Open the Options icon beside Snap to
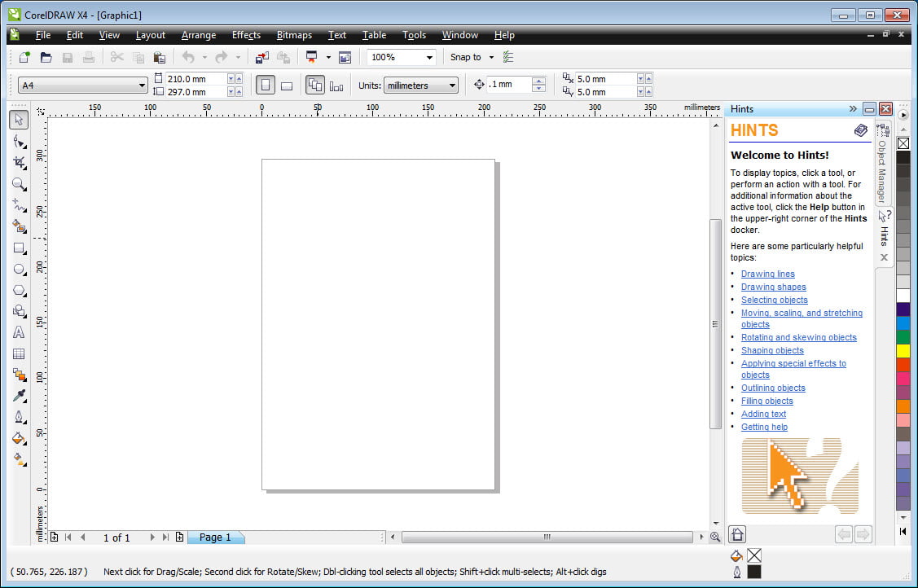 click(x=508, y=57)
